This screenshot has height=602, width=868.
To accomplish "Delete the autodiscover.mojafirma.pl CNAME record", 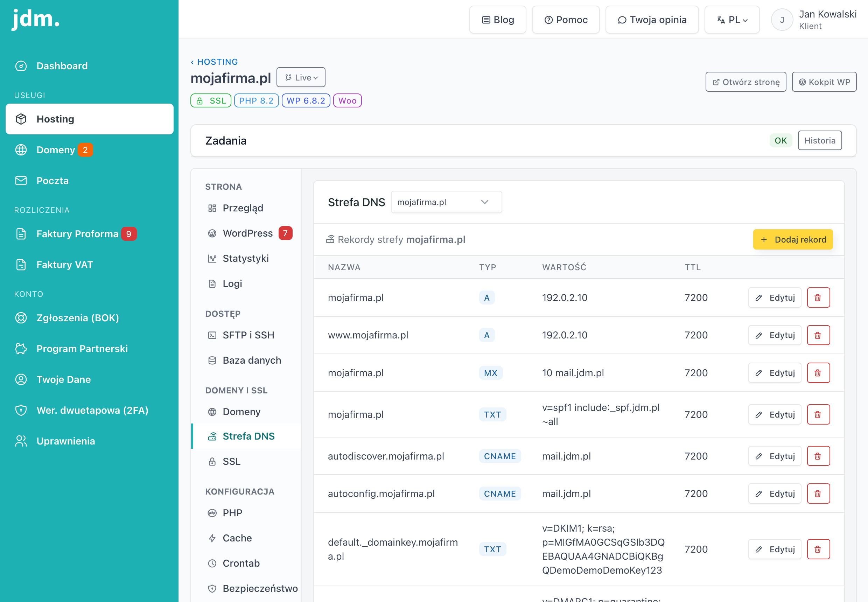I will click(818, 456).
